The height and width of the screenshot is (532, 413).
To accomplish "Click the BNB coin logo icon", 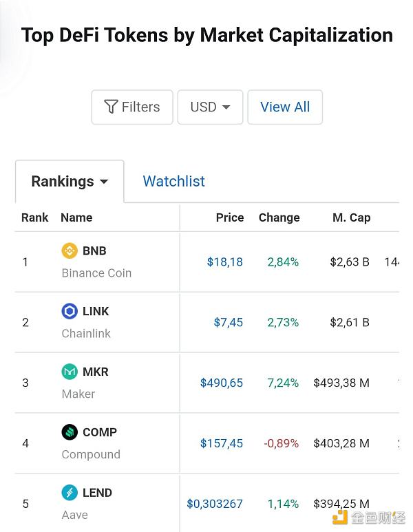I will pos(70,251).
